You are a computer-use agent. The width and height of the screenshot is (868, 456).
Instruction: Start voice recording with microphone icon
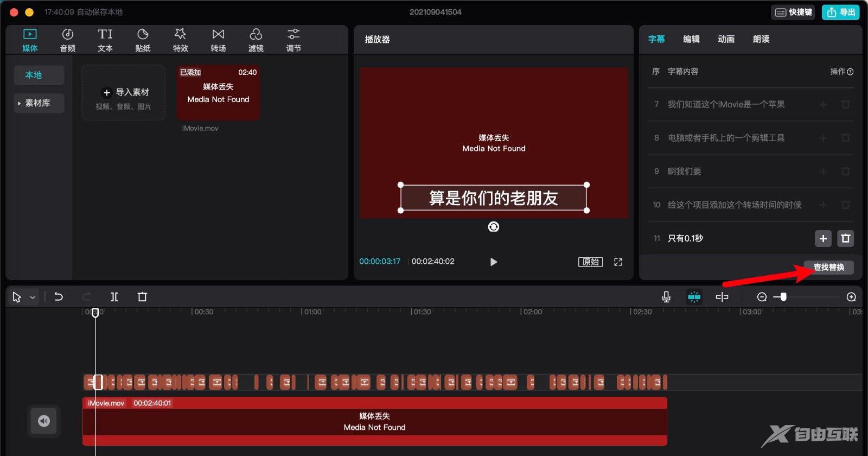tap(666, 297)
